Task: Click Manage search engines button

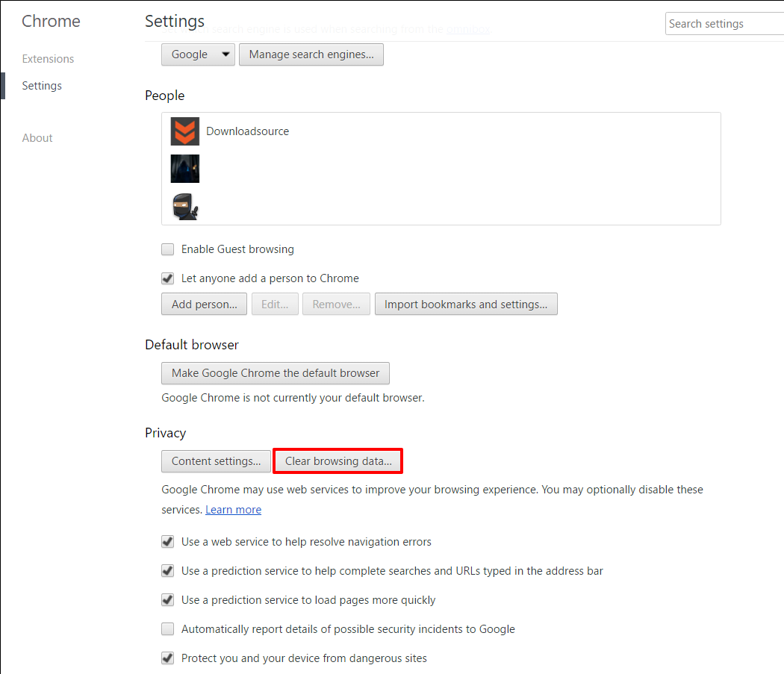Action: tap(311, 54)
